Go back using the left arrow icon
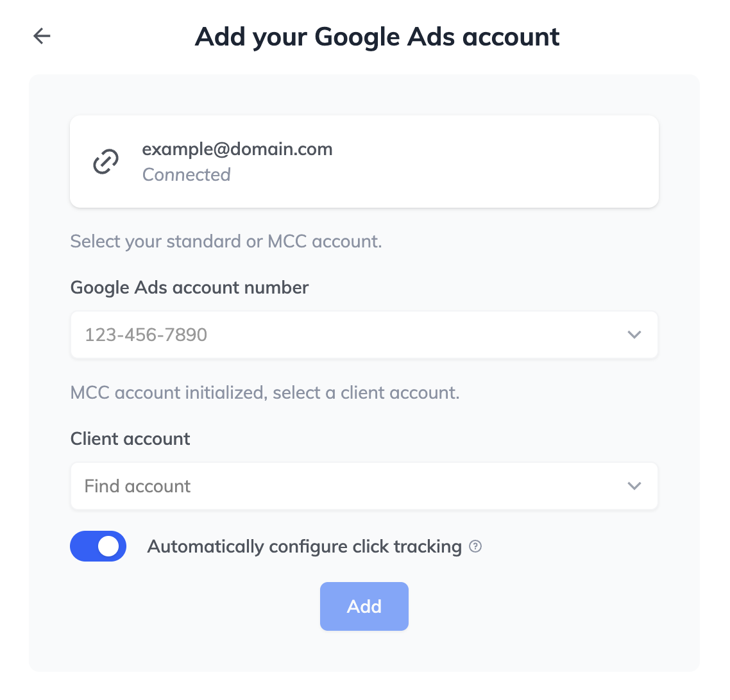Image resolution: width=730 pixels, height=700 pixels. pyautogui.click(x=42, y=36)
